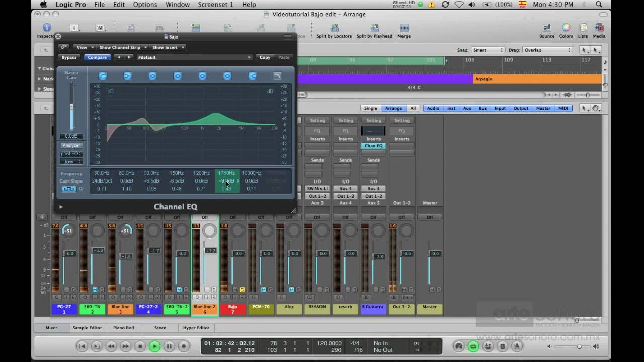The width and height of the screenshot is (644, 362).
Task: Fast forward the transport
Action: pyautogui.click(x=126, y=346)
